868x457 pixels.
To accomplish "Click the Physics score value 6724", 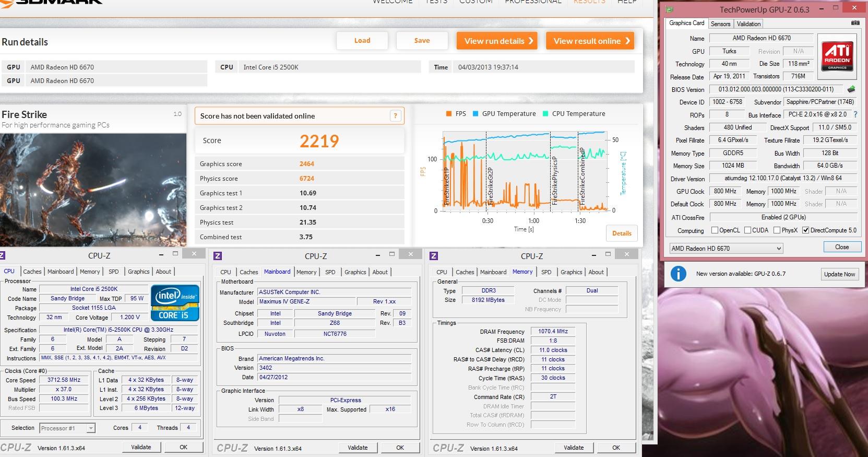I will [307, 179].
